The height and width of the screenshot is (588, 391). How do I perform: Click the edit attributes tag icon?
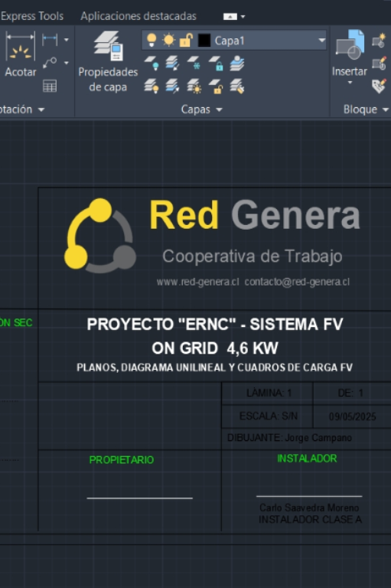379,86
